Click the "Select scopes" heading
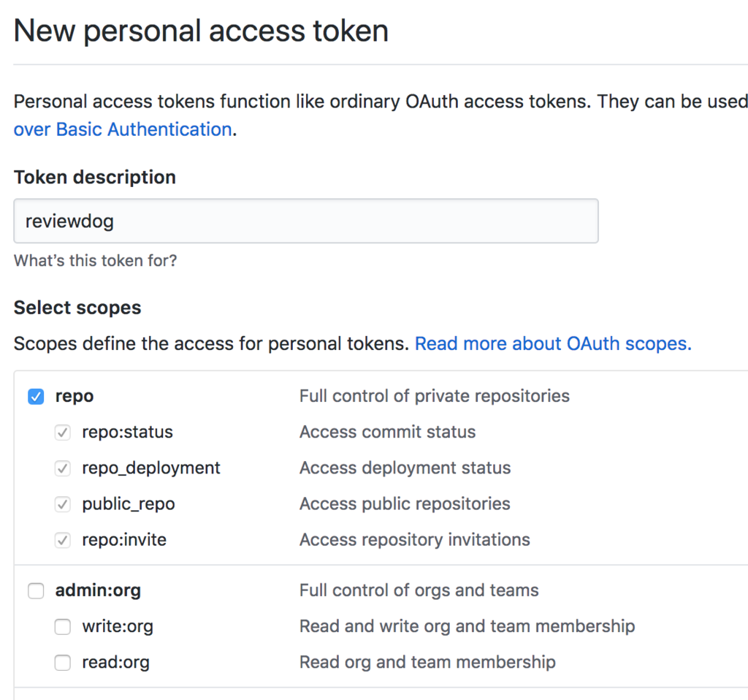 click(77, 308)
